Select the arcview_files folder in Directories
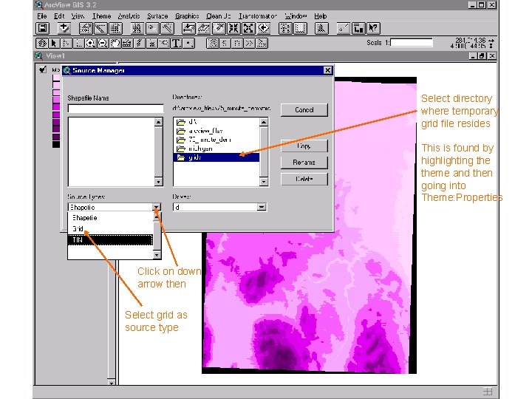 pyautogui.click(x=216, y=131)
